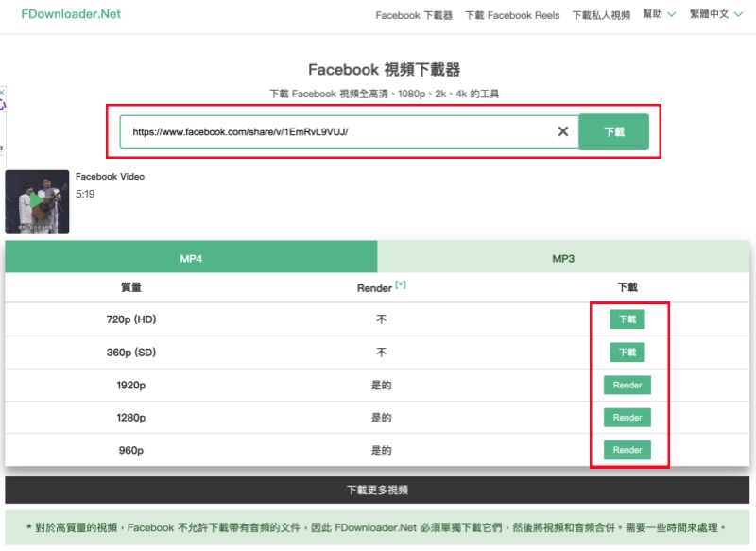The width and height of the screenshot is (756, 551).
Task: Switch to the MP3 tab
Action: click(563, 258)
